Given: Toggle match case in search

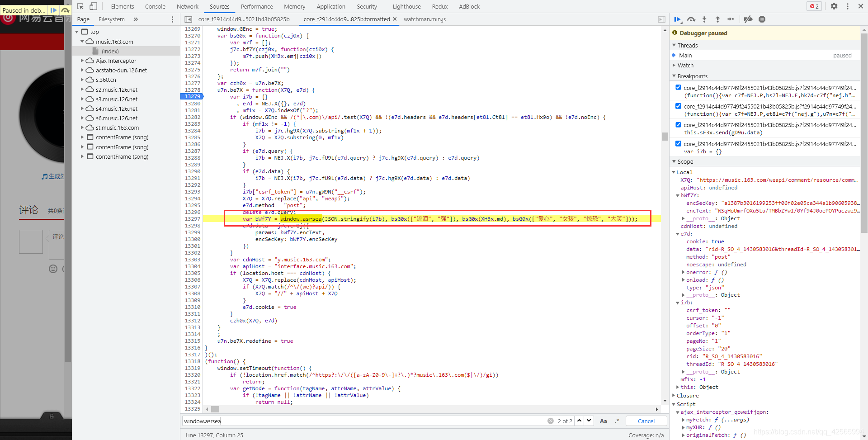Looking at the screenshot, I should coord(603,421).
